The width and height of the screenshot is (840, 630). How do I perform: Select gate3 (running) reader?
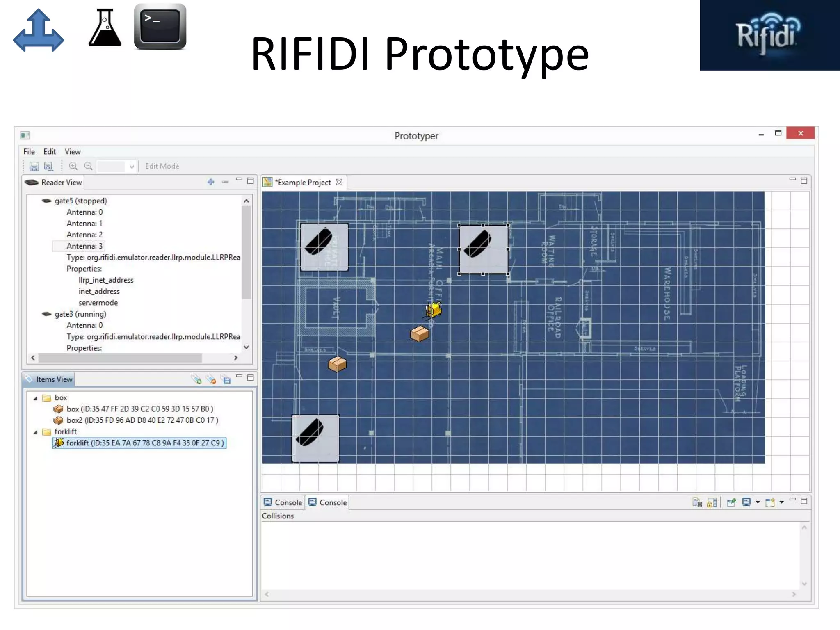[80, 314]
